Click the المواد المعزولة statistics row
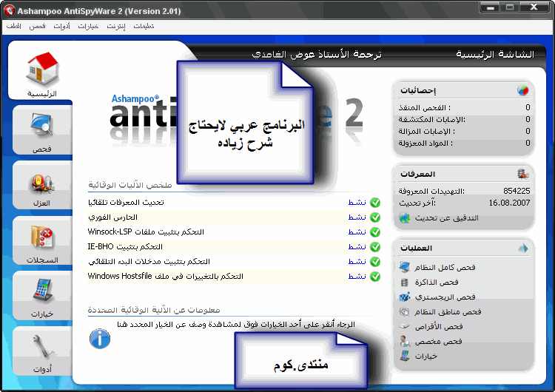 coord(464,143)
